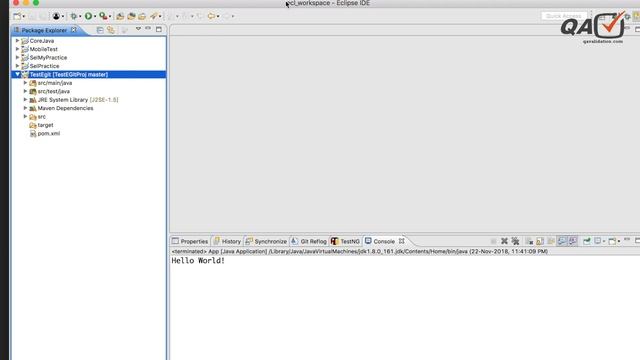Open the Run configurations dropdown arrow
The image size is (640, 360).
point(95,17)
